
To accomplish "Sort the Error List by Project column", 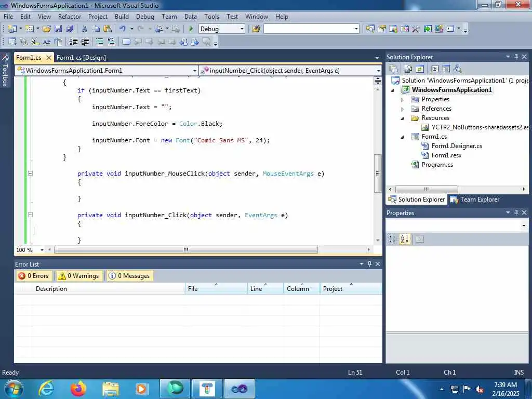I will (x=351, y=289).
